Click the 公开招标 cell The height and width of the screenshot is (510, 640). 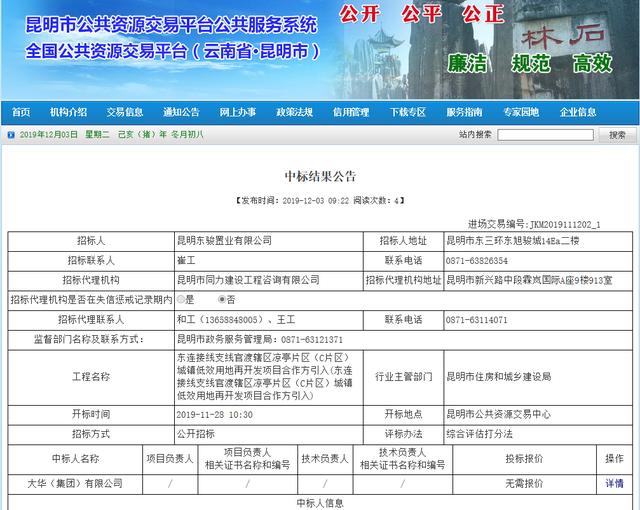coord(268,434)
